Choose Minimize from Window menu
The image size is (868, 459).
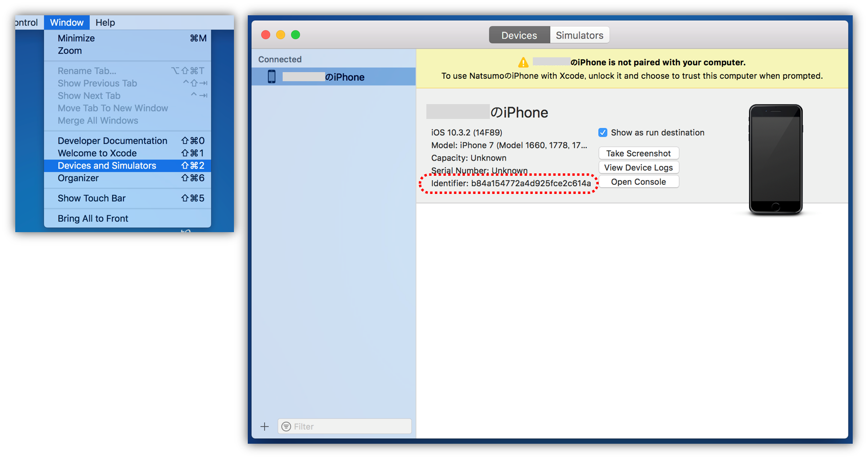[127, 38]
